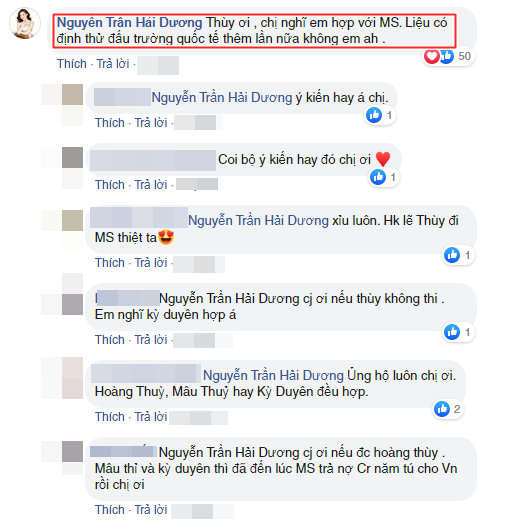Open the 50 reactions count on the top comment

[x=464, y=56]
